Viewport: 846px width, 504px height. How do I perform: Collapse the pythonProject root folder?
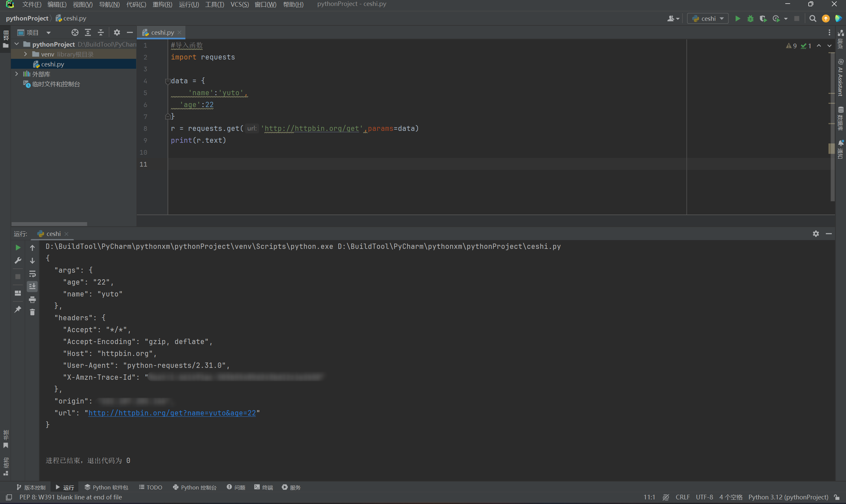coord(17,44)
